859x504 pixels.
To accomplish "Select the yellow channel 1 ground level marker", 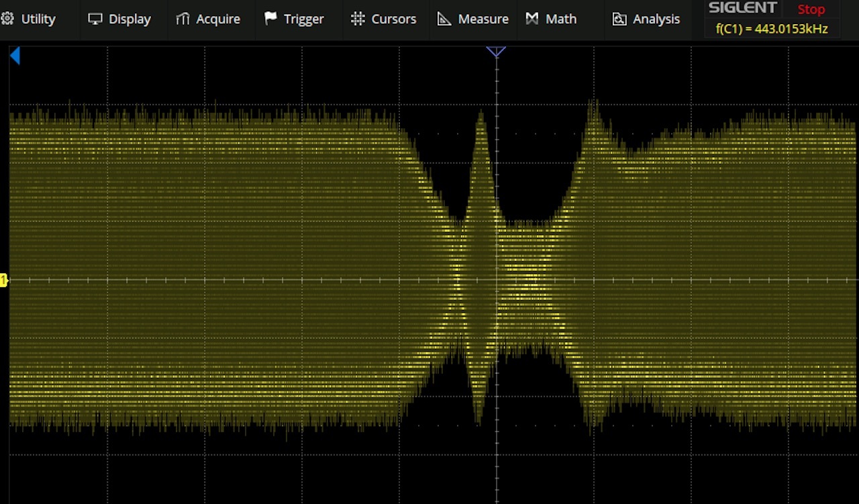I will (x=3, y=280).
